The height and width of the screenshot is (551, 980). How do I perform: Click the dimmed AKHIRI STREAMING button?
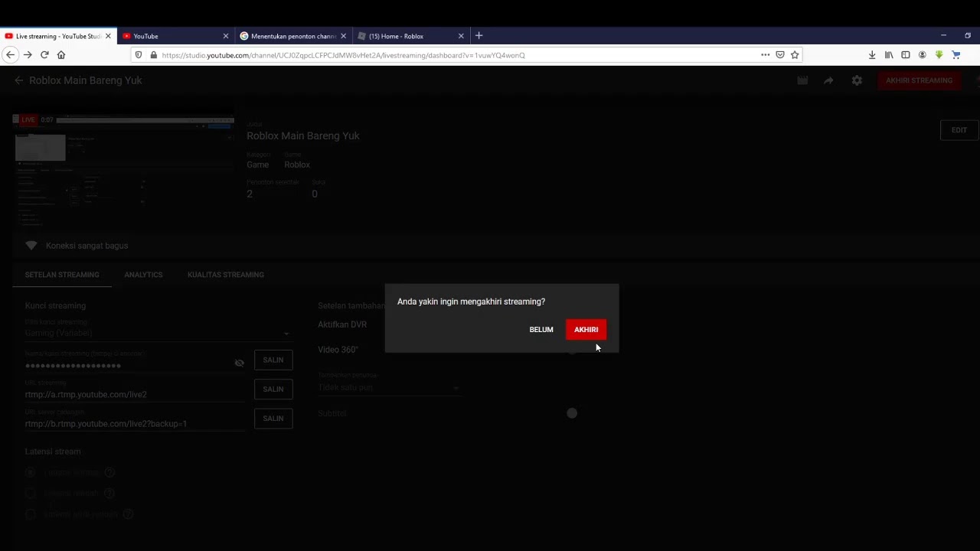coord(919,80)
